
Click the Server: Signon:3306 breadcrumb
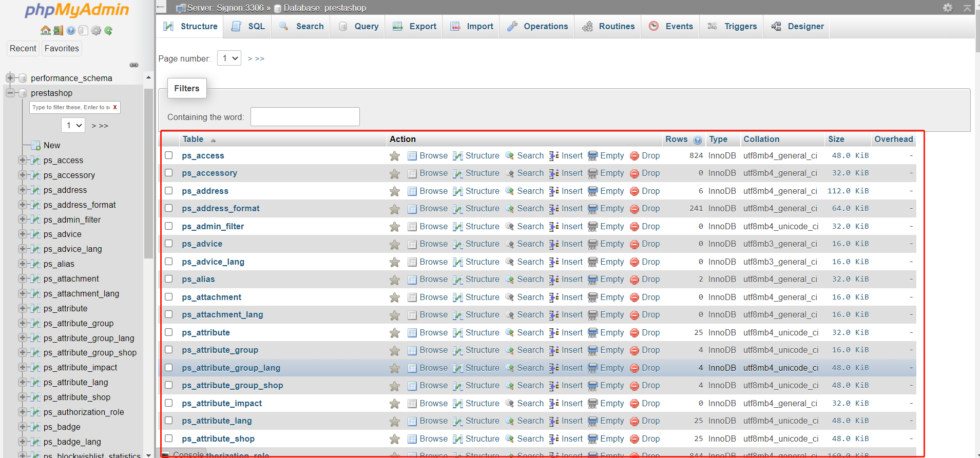point(225,8)
